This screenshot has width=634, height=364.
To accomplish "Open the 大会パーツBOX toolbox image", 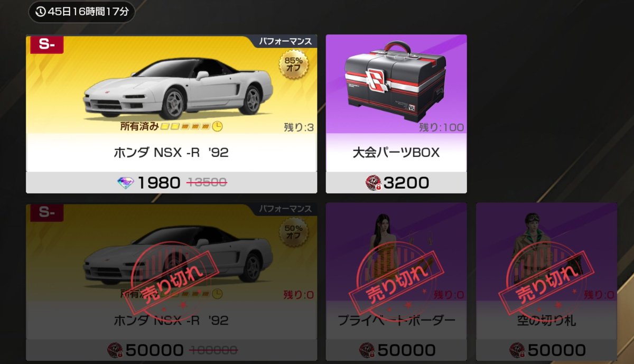I will pos(396,82).
